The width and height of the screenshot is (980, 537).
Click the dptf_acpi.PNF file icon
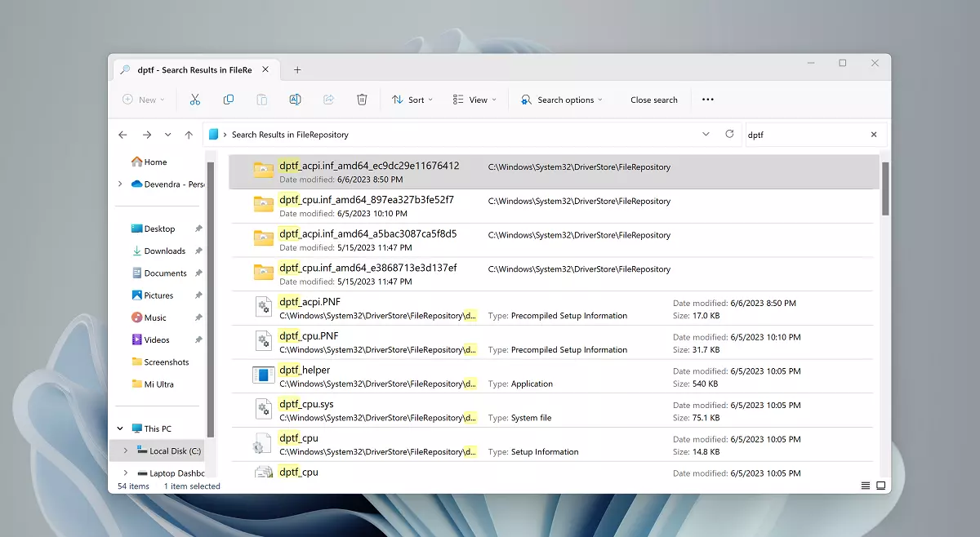(263, 308)
